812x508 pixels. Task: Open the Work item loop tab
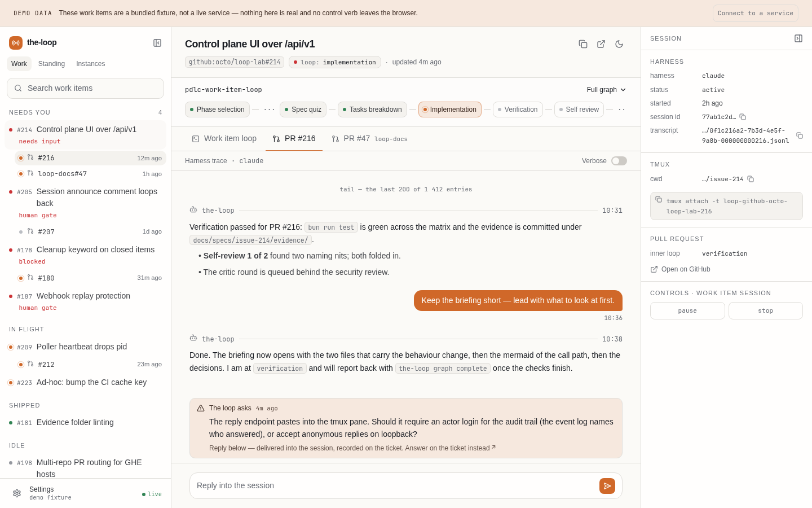pyautogui.click(x=224, y=139)
